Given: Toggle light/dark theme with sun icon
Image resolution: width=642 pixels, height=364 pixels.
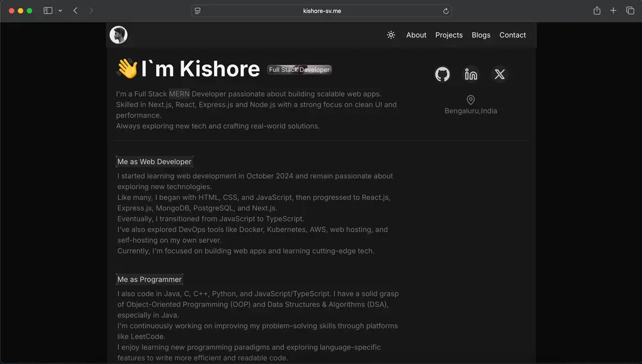Looking at the screenshot, I should point(391,35).
